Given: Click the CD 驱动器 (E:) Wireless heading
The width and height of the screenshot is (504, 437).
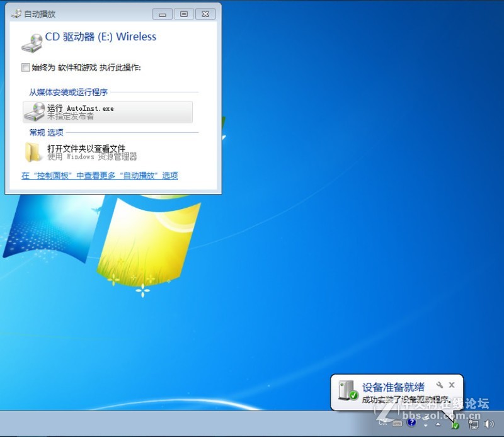Looking at the screenshot, I should pyautogui.click(x=101, y=37).
